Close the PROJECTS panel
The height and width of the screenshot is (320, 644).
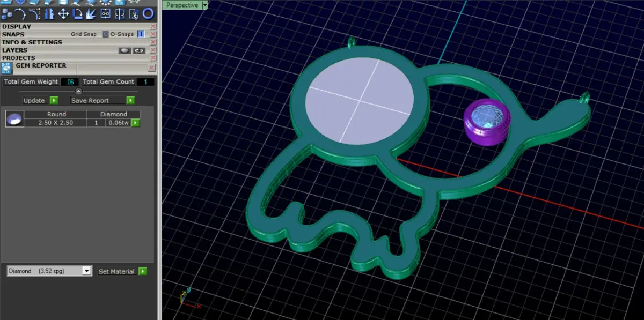pos(153,58)
